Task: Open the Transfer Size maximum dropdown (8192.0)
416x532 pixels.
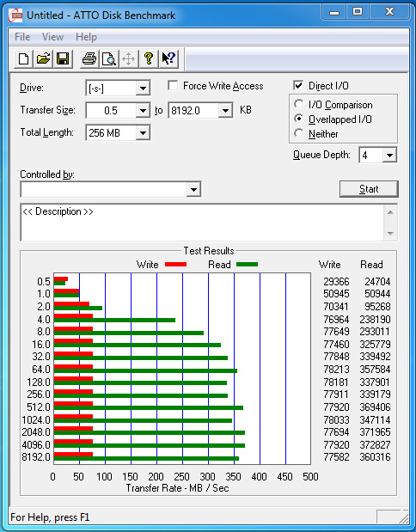Action: 225,111
